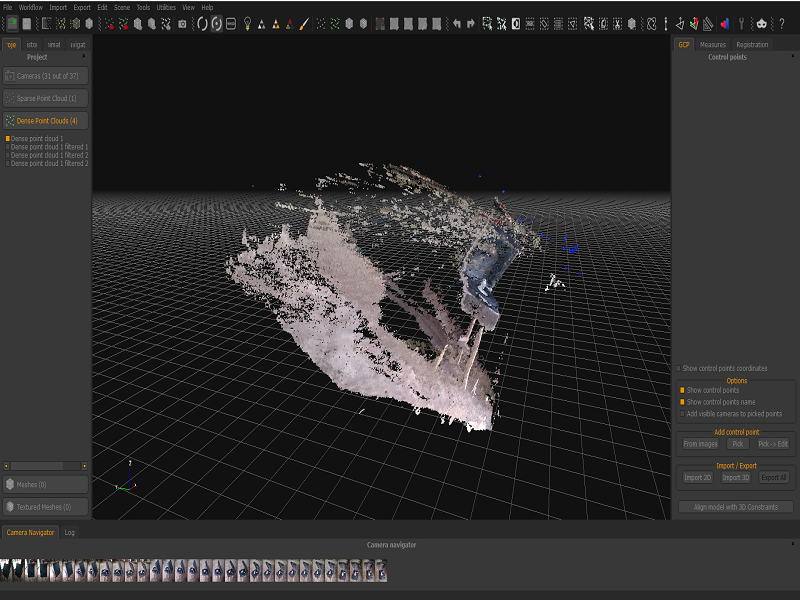This screenshot has height=600, width=800.
Task: Open the Workflow menu
Action: pyautogui.click(x=31, y=8)
